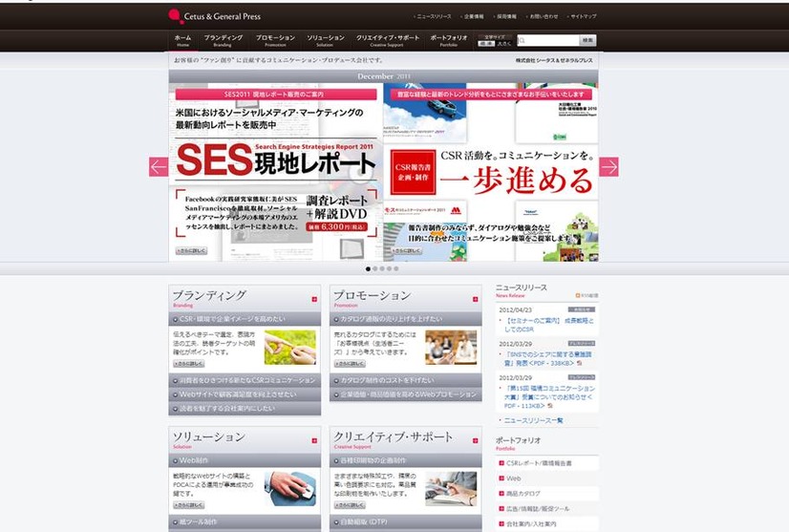The height and width of the screenshot is (532, 789).
Task: Select the fifth carousel pagination dot
Action: [396, 268]
